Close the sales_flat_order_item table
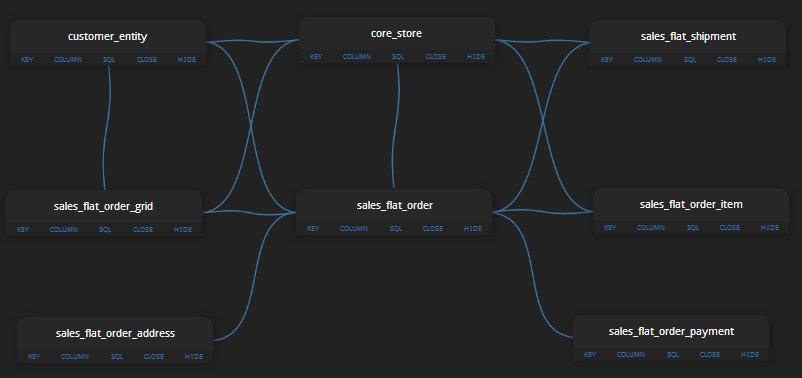 (x=730, y=228)
